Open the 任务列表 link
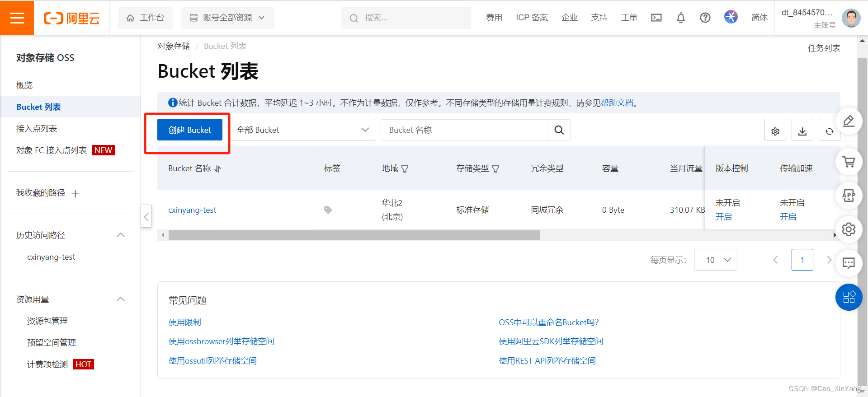The height and width of the screenshot is (397, 868). tap(824, 48)
